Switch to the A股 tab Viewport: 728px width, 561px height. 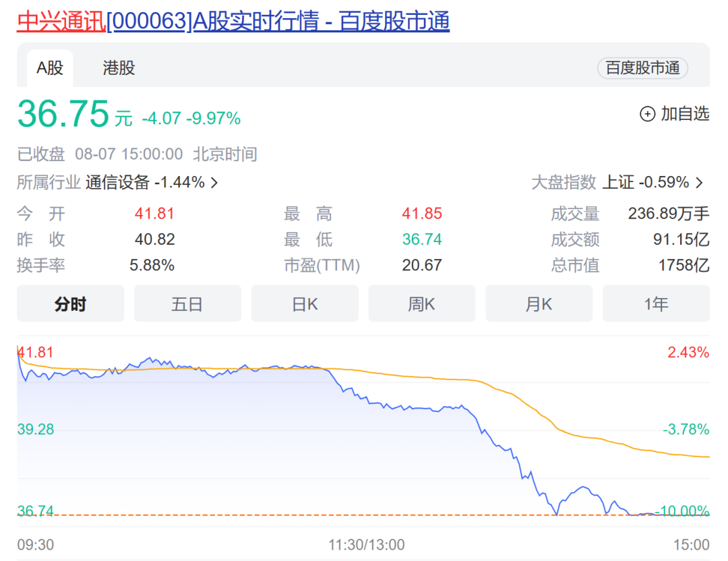pos(50,68)
